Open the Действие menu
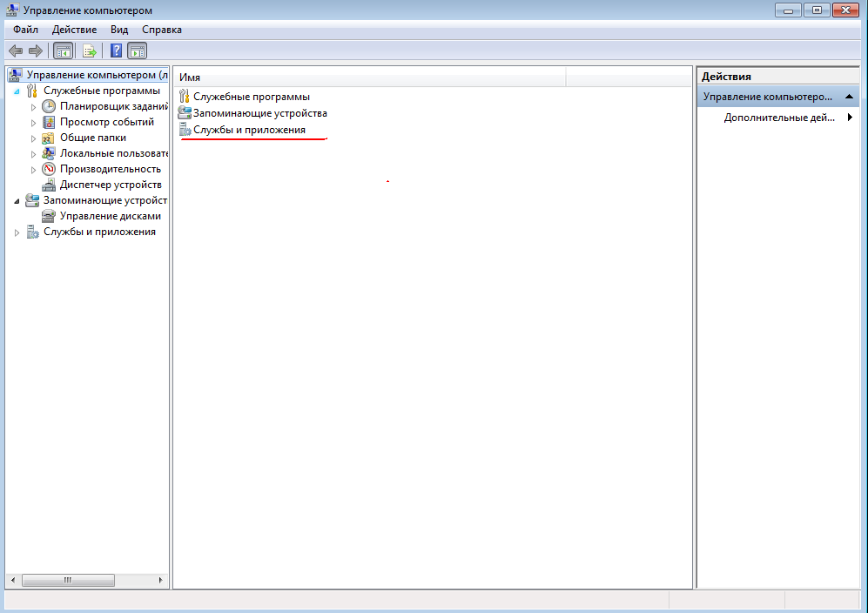868x613 pixels. click(74, 30)
